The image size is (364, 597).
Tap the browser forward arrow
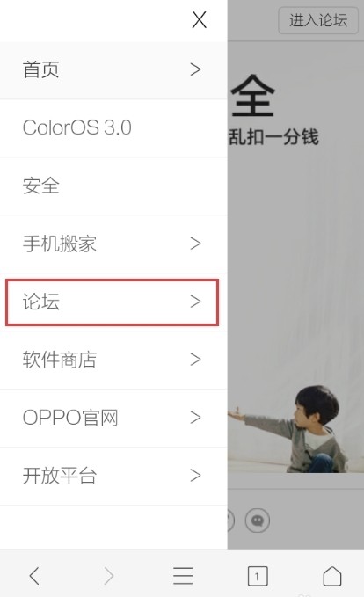click(x=109, y=575)
